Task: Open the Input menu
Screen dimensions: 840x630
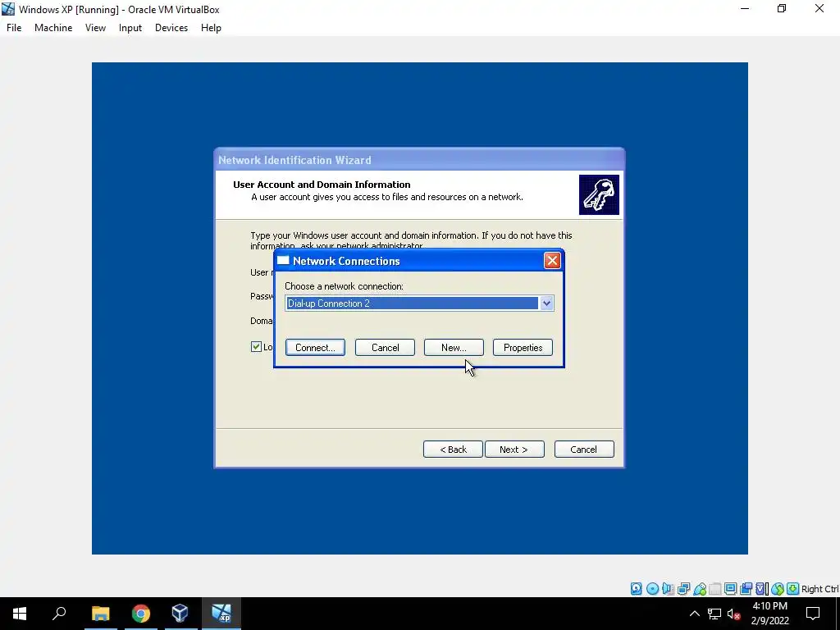Action: [130, 28]
